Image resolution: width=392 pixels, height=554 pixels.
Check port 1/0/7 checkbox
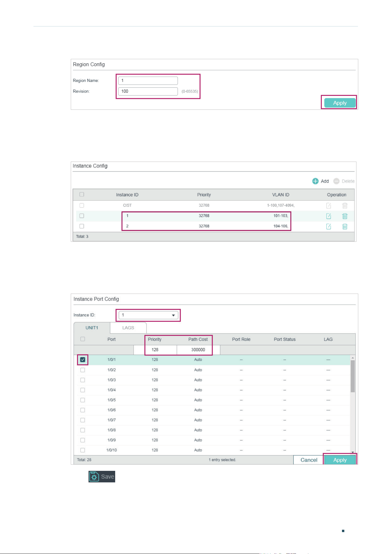83,420
